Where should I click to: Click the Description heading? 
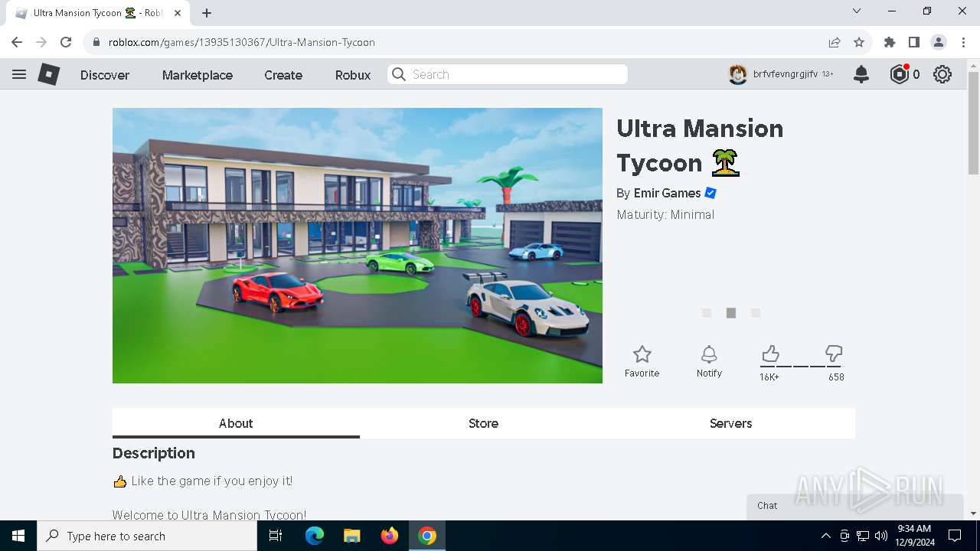(x=154, y=453)
